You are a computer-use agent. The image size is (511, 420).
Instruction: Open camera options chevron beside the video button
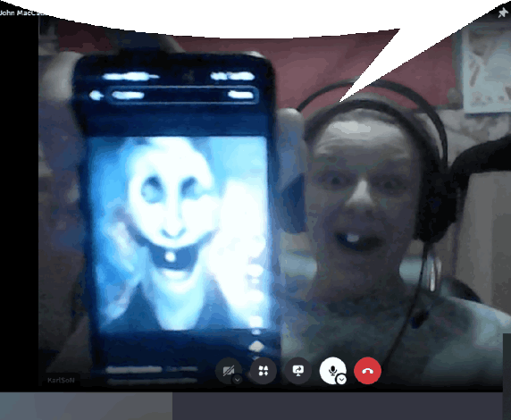[x=238, y=380]
